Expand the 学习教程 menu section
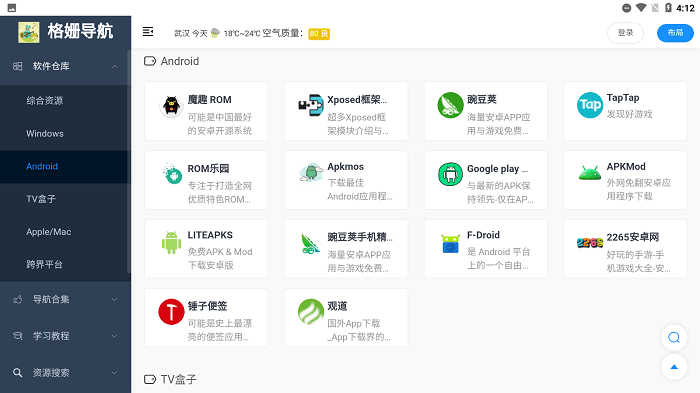The image size is (700, 393). (x=65, y=336)
